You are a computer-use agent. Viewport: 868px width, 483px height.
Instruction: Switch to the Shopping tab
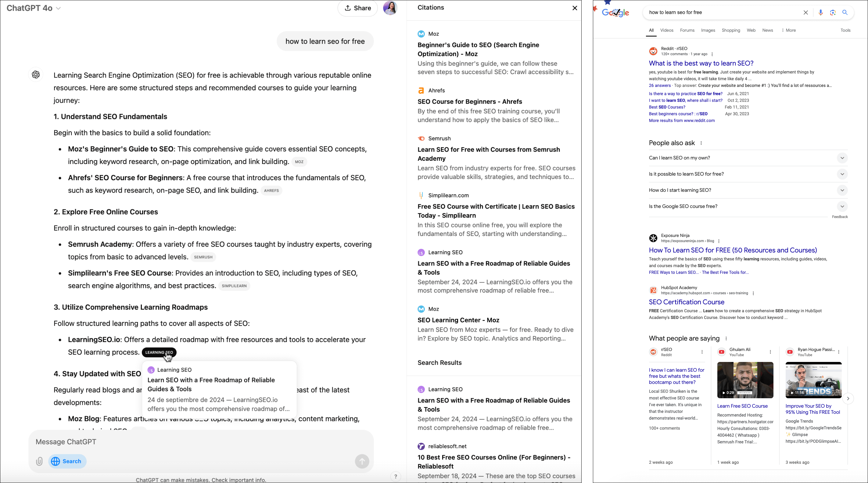point(731,30)
